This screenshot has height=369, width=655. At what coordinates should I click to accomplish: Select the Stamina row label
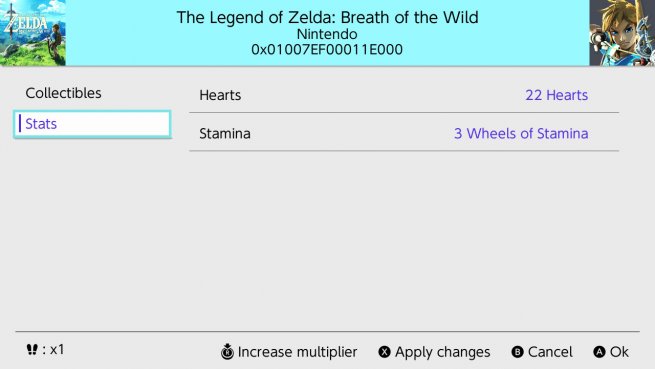pyautogui.click(x=225, y=134)
